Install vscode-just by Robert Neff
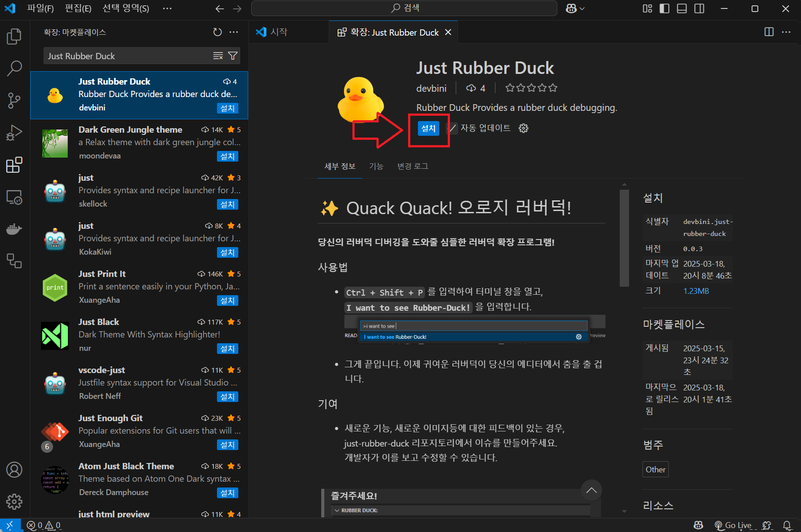801x532 pixels. pyautogui.click(x=228, y=397)
